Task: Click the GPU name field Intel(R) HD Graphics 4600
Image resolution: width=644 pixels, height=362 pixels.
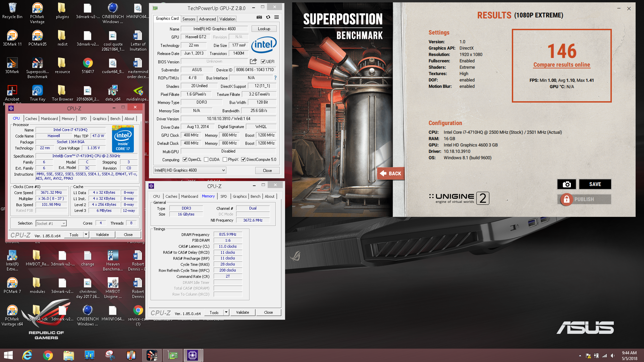Action: pos(214,29)
